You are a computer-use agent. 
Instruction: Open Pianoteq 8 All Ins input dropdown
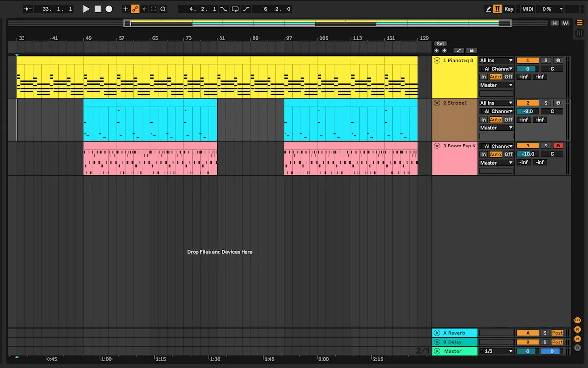point(496,61)
